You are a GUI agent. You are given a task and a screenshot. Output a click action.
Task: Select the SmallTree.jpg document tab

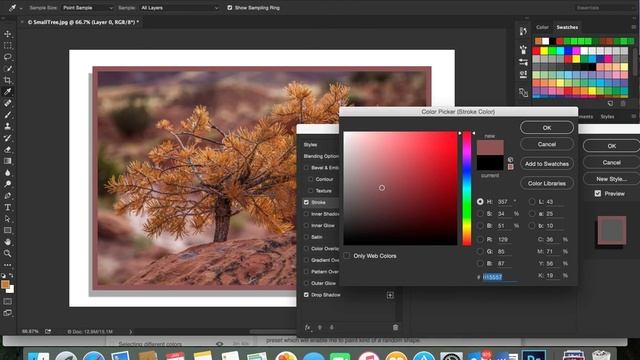(83, 22)
